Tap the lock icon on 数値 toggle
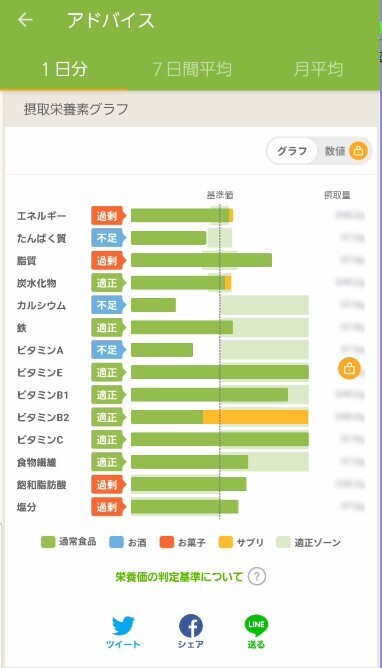Image resolution: width=382 pixels, height=668 pixels. 358,150
